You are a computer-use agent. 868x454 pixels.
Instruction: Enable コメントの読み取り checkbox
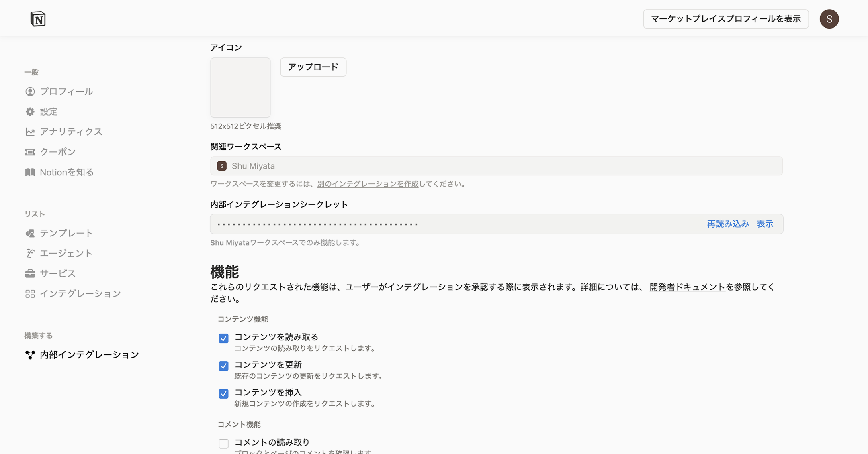(223, 444)
